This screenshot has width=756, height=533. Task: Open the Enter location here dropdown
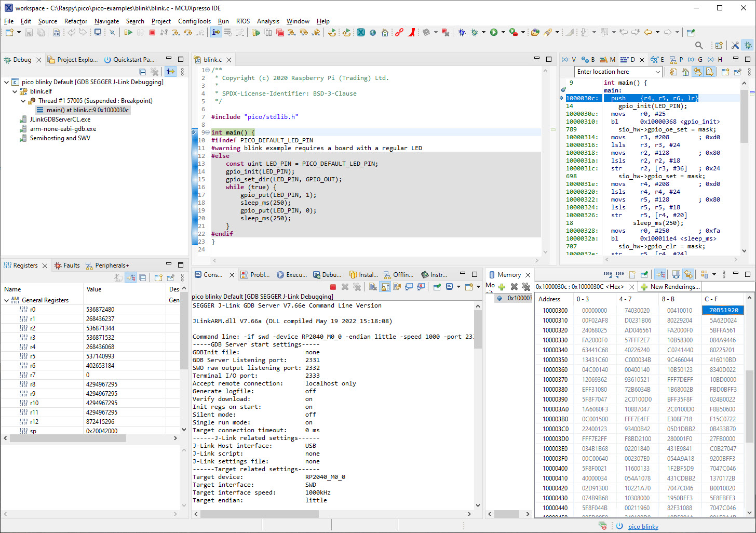tap(658, 72)
